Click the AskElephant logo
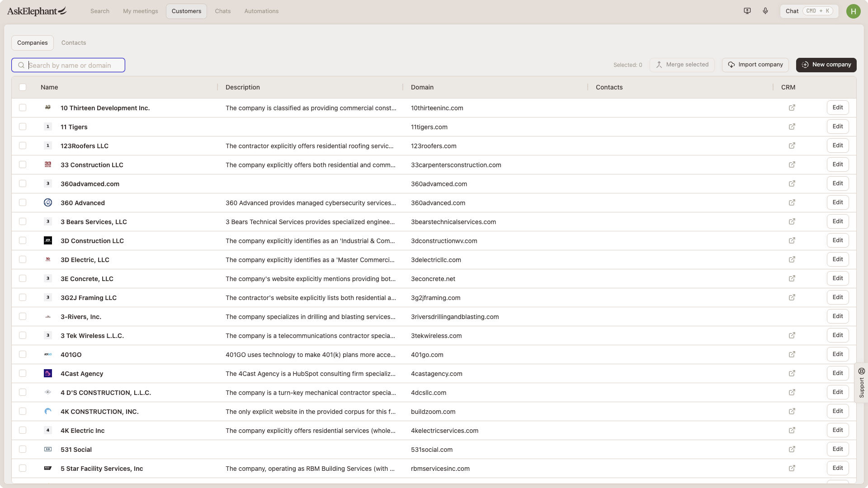 (37, 11)
